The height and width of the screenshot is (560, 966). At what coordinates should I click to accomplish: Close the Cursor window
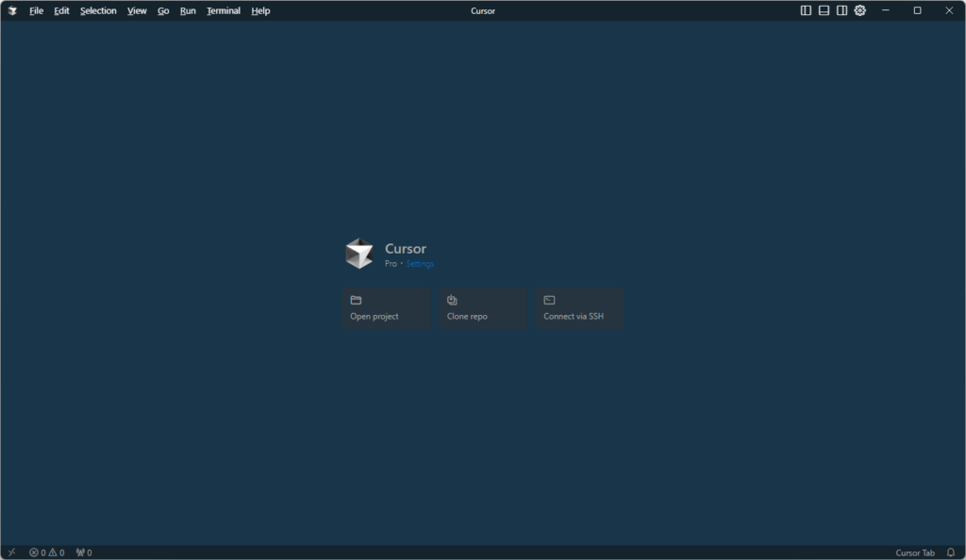click(x=949, y=10)
